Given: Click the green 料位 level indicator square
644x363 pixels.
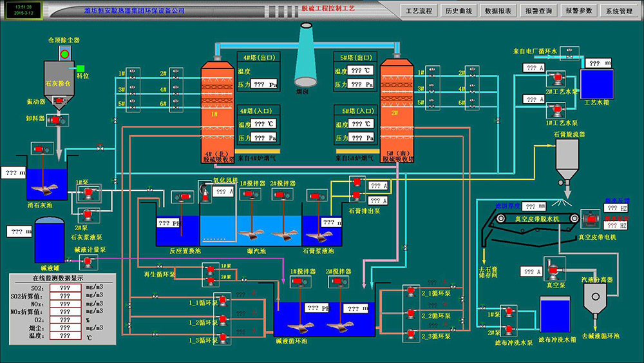Looking at the screenshot, I should 81,68.
